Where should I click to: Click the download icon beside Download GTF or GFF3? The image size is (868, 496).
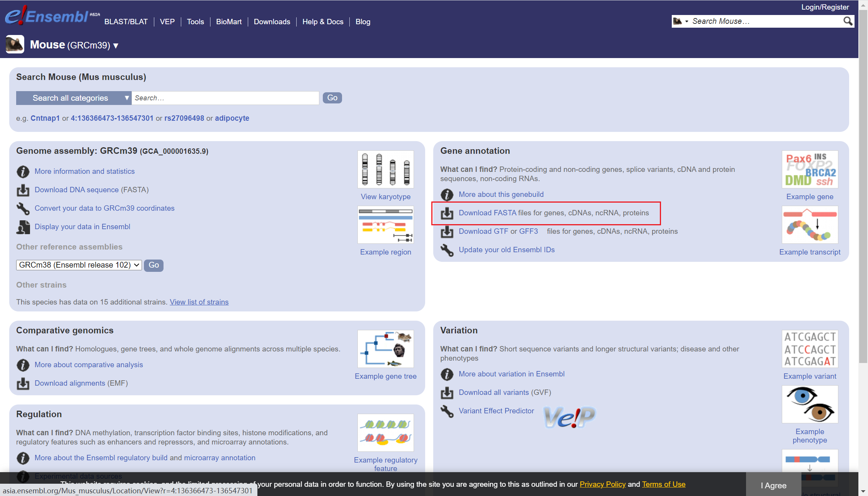(447, 231)
